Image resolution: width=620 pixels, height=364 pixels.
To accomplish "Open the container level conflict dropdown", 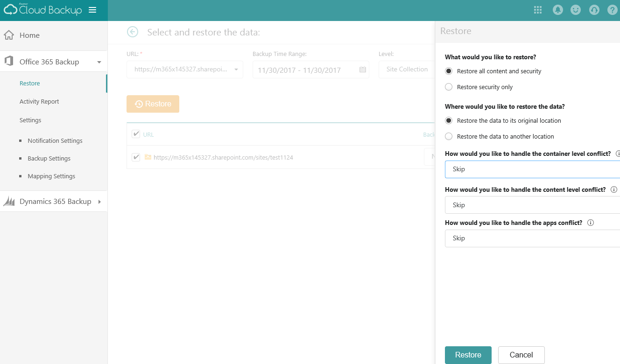I will point(532,169).
